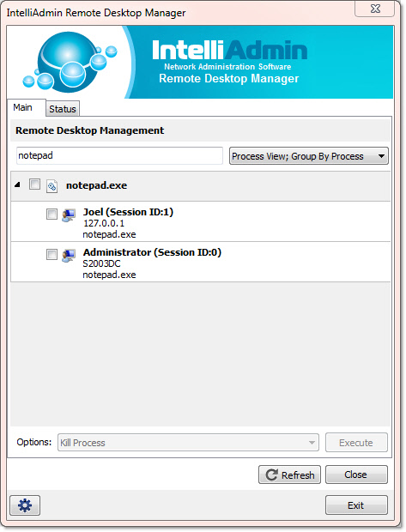Tick the notepad.exe group checkbox
This screenshot has width=406, height=532.
(x=34, y=184)
